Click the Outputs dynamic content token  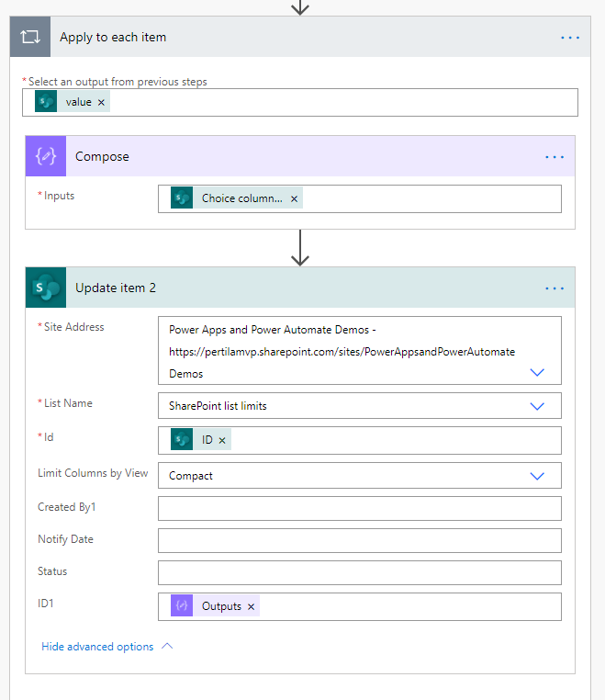click(x=220, y=607)
